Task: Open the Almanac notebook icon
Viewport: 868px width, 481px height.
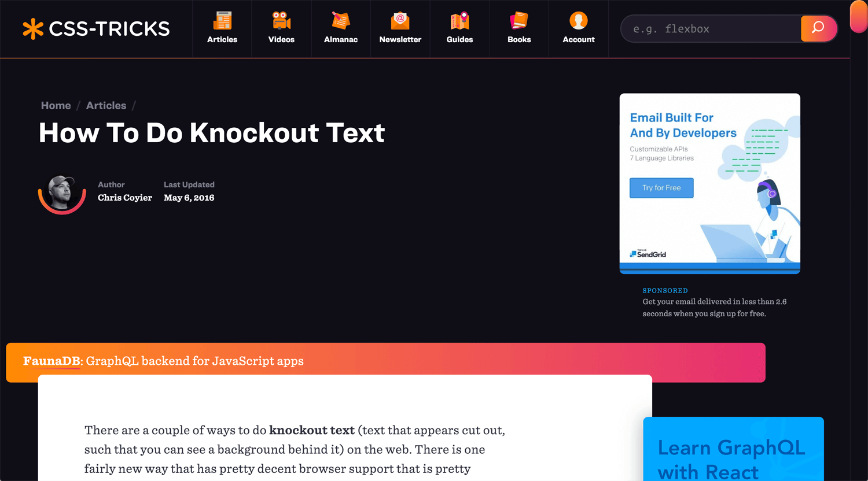Action: point(341,21)
